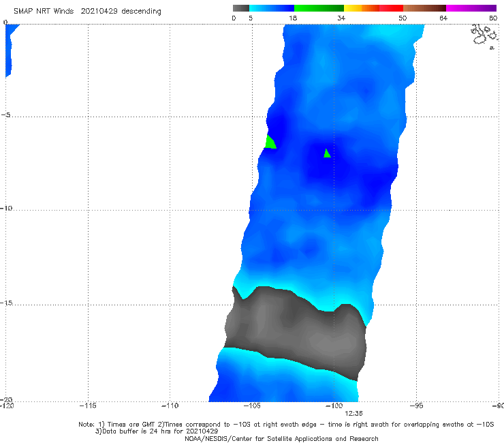Click the longitude label "-115"
504x443 pixels.
pos(88,406)
